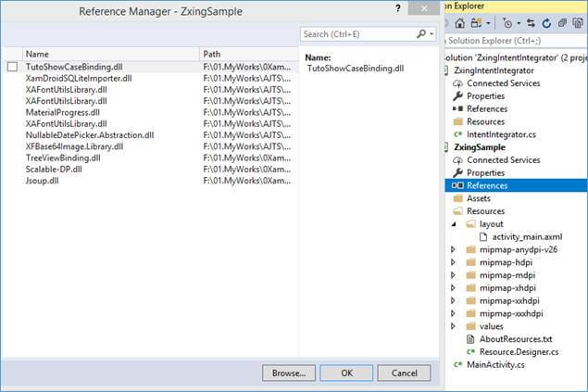Click the Cancel button
The width and height of the screenshot is (588, 392).
405,373
